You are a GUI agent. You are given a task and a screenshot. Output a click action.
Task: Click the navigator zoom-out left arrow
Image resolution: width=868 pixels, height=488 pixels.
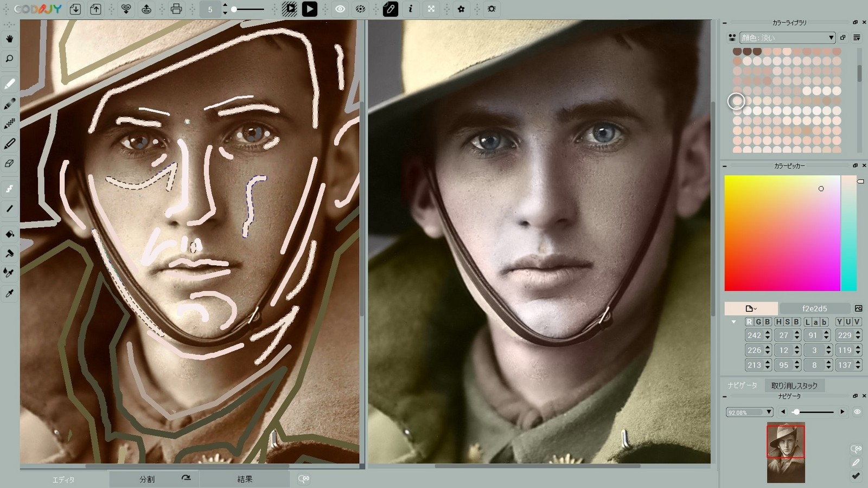coord(783,412)
